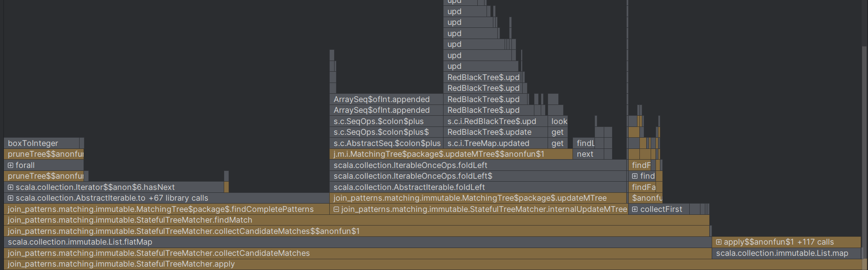
Task: Select the scala.collection.immutable.List.map frame
Action: [x=782, y=253]
